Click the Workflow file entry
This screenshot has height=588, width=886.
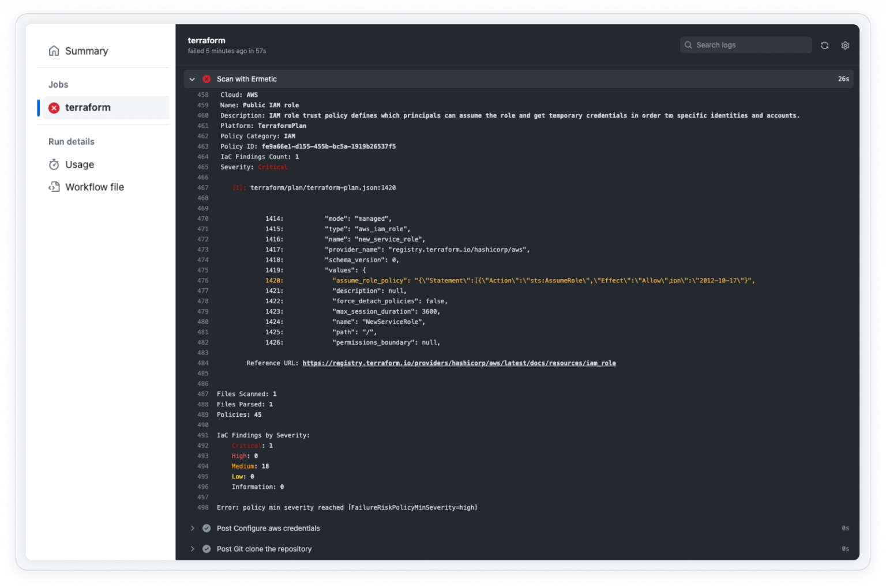[x=94, y=187]
